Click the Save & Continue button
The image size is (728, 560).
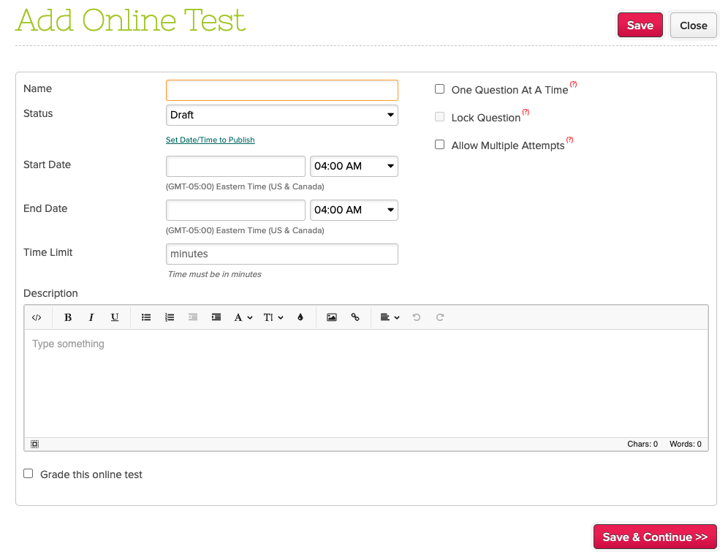click(x=654, y=537)
